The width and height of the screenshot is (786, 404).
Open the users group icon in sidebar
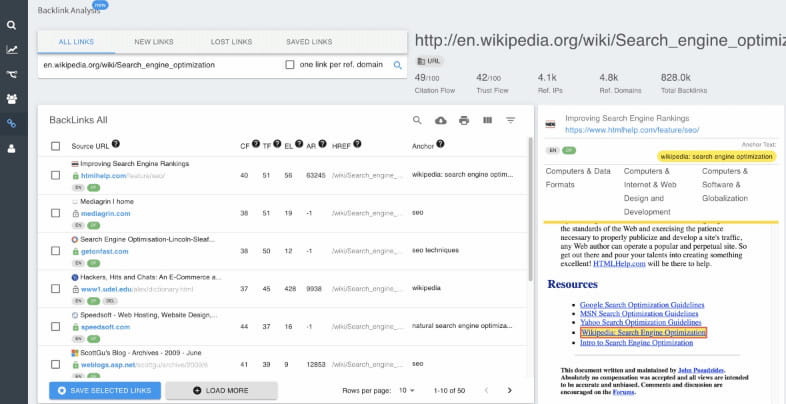click(12, 99)
